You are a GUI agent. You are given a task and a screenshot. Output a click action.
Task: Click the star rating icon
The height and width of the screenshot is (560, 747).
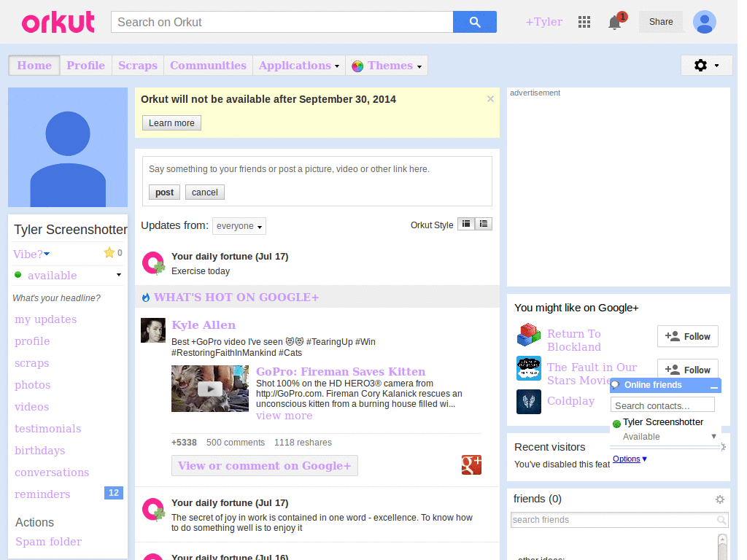[x=109, y=252]
